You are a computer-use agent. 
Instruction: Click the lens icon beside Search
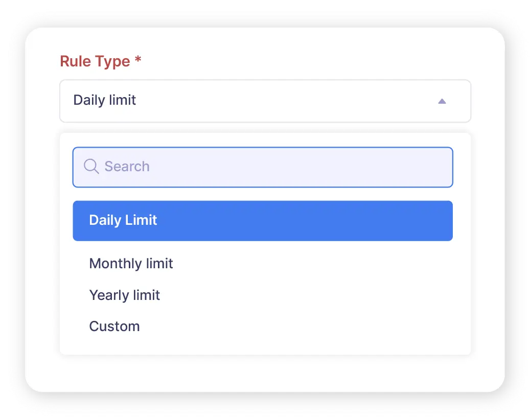[x=91, y=167]
